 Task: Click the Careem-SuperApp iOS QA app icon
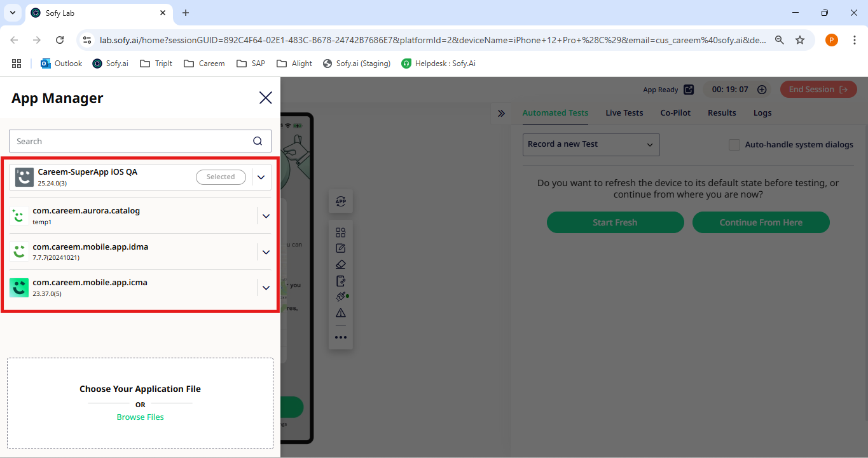point(24,177)
